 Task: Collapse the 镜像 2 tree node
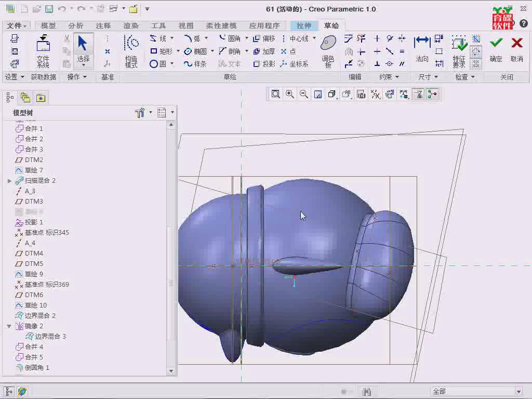tap(9, 326)
